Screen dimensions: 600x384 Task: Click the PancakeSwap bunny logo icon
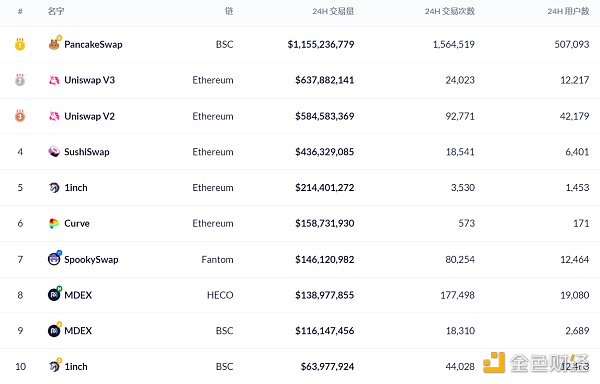click(54, 44)
